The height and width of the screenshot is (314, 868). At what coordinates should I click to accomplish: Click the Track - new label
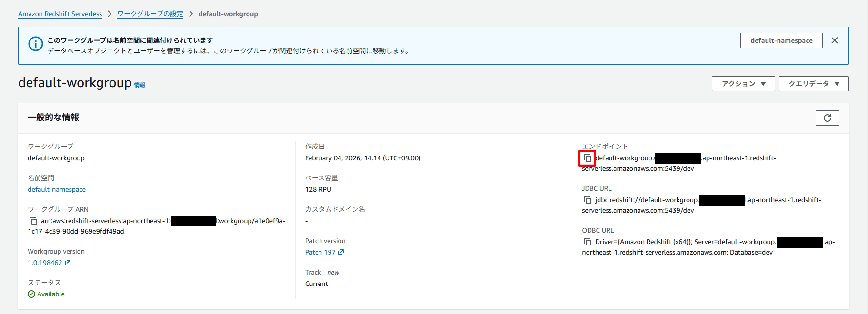tap(322, 272)
